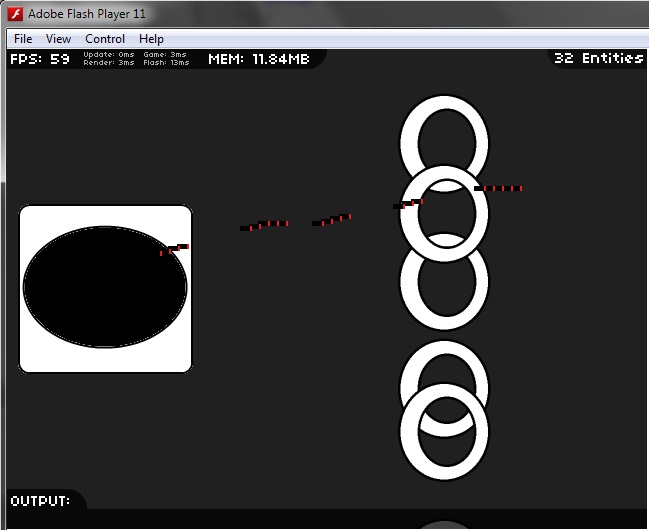Open the Help menu
Viewport: 649px width, 530px height.
(x=151, y=39)
